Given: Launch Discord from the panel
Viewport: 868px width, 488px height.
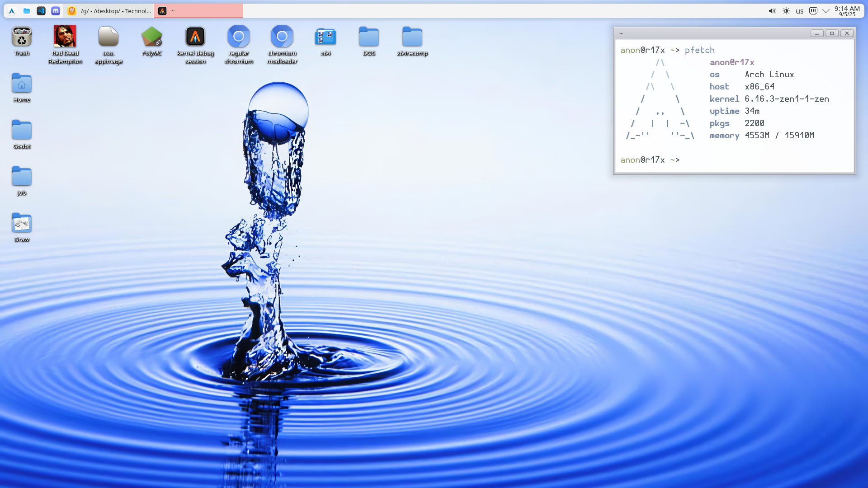Looking at the screenshot, I should 56,11.
